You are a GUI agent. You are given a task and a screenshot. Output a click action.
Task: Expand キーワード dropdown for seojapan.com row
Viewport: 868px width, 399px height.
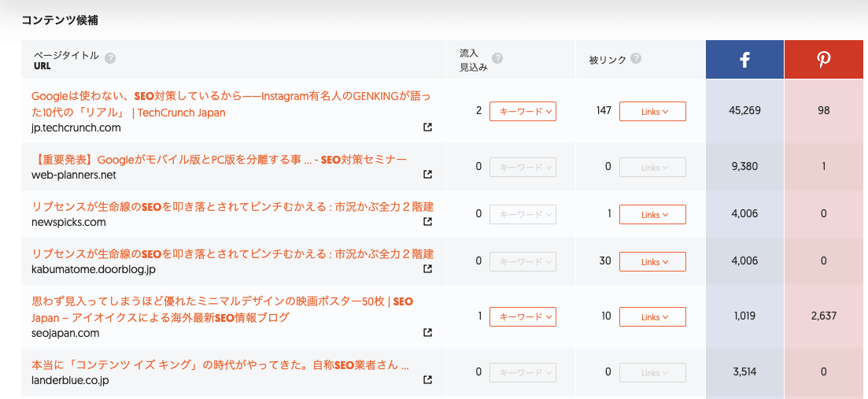coord(523,316)
